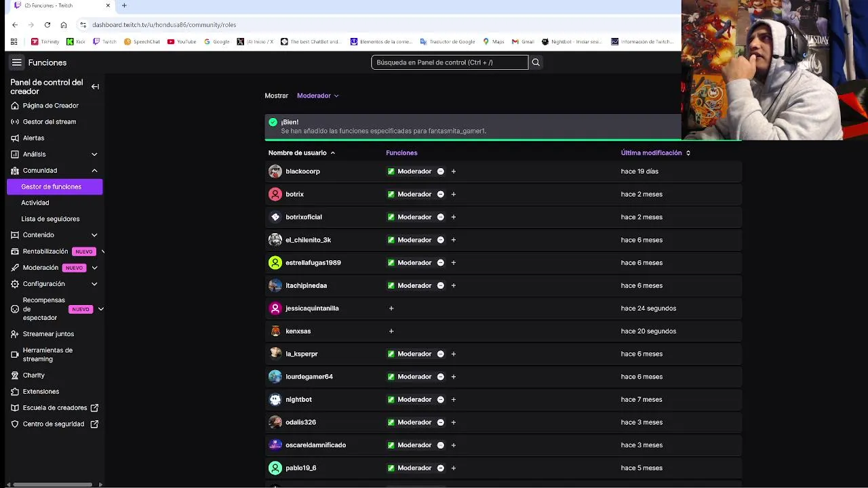Open the hamburger menu next to Funciones
868x488 pixels.
point(16,62)
